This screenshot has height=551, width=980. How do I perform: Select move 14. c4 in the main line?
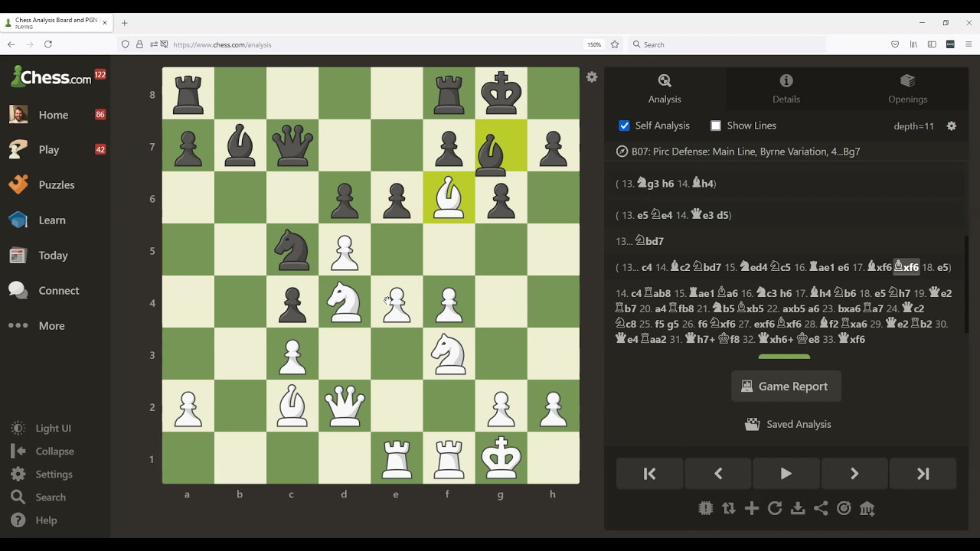pos(636,293)
